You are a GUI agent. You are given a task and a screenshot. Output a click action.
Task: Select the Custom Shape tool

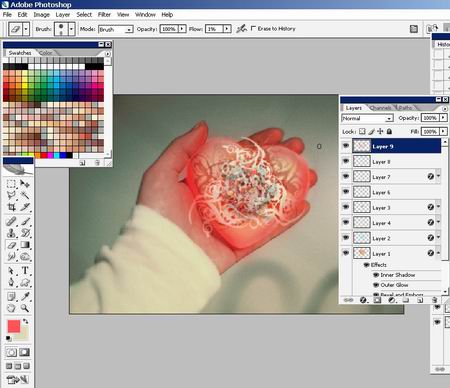click(25, 283)
